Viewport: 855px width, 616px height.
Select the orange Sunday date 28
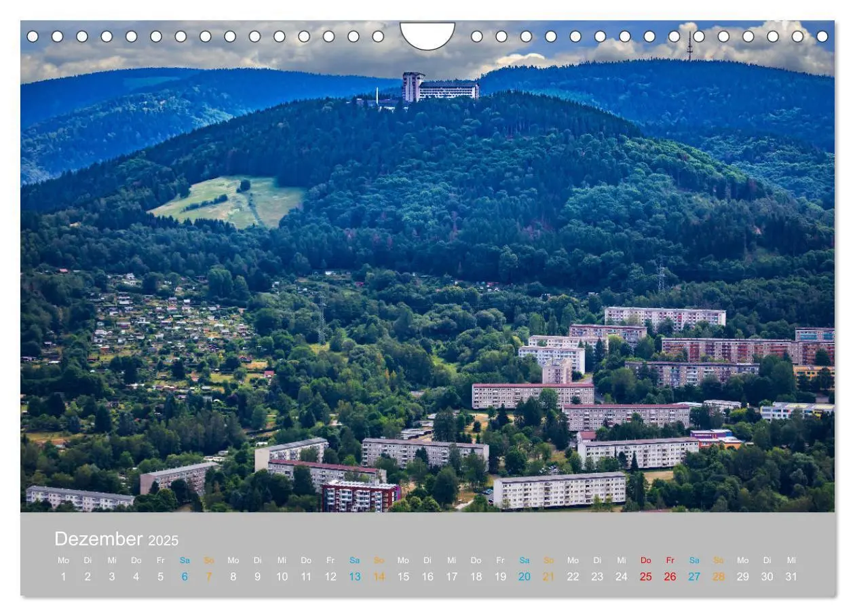[719, 577]
